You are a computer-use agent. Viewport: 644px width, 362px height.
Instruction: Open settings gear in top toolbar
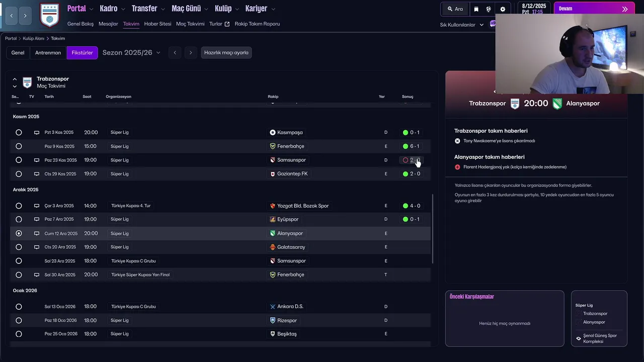pos(503,9)
